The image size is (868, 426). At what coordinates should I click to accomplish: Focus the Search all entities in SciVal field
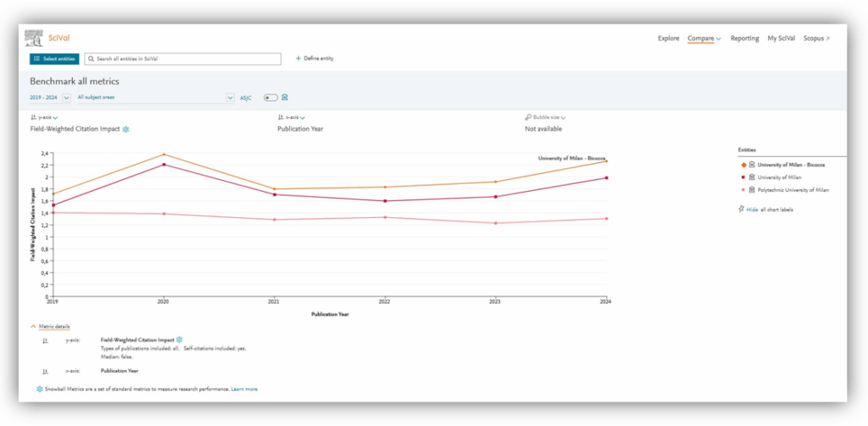pyautogui.click(x=183, y=59)
